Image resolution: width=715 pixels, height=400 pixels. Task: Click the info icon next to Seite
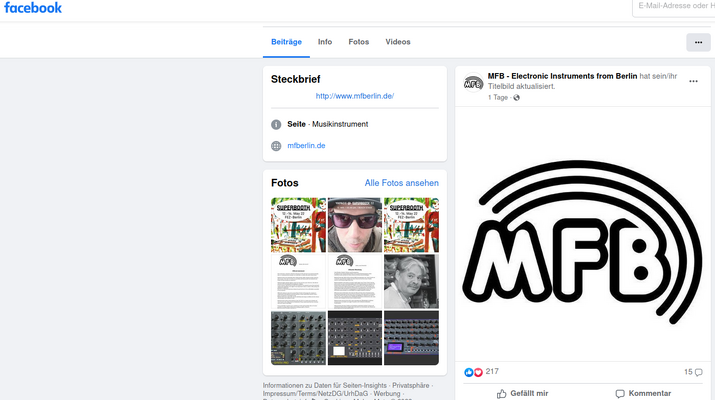pos(276,125)
